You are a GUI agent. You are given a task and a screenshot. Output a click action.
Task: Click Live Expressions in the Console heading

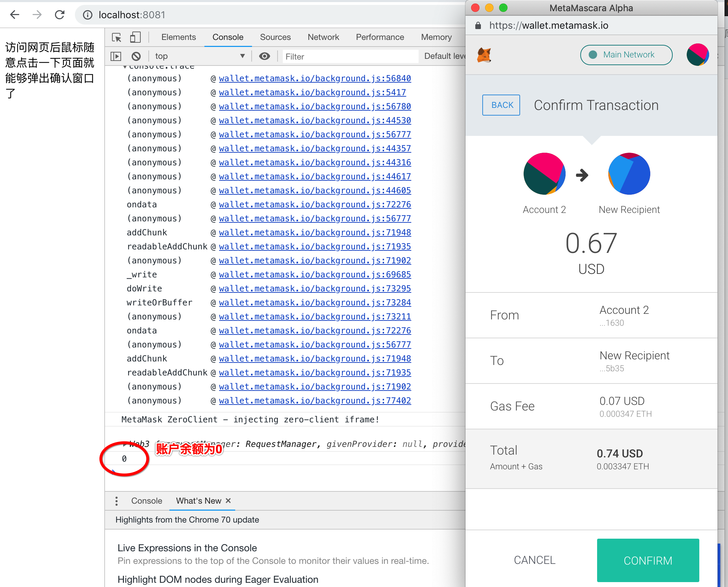click(187, 548)
